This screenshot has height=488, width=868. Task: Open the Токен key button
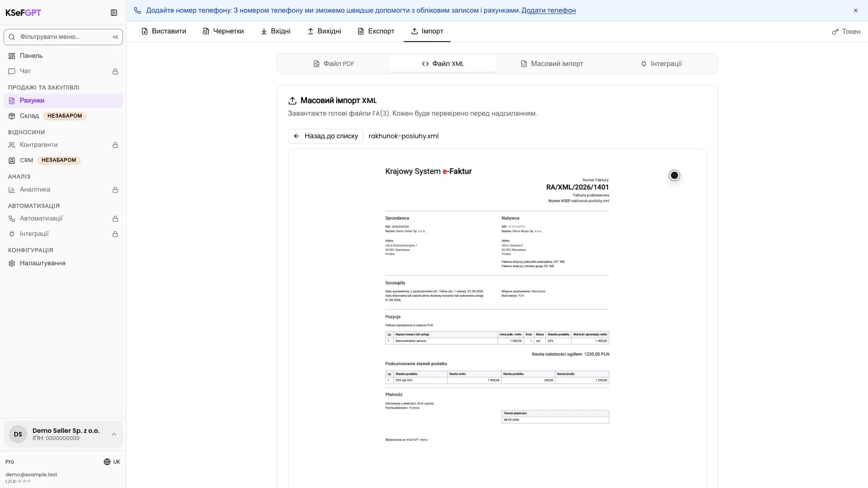[846, 32]
